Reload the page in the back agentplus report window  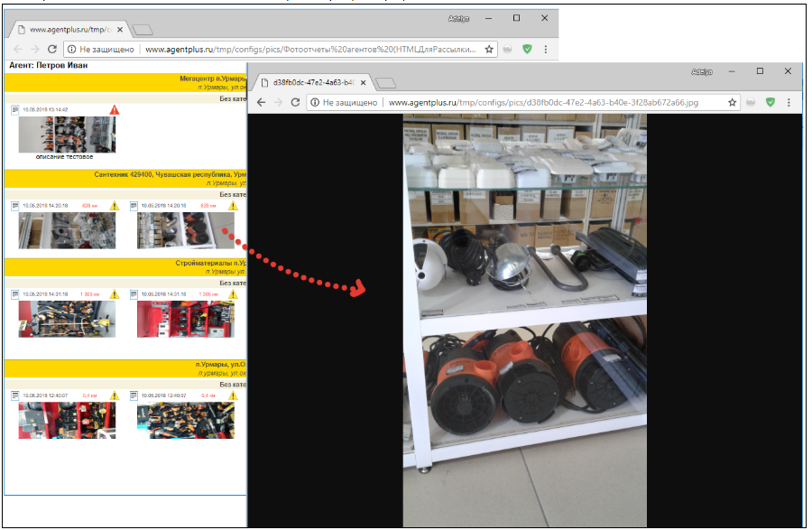click(51, 50)
